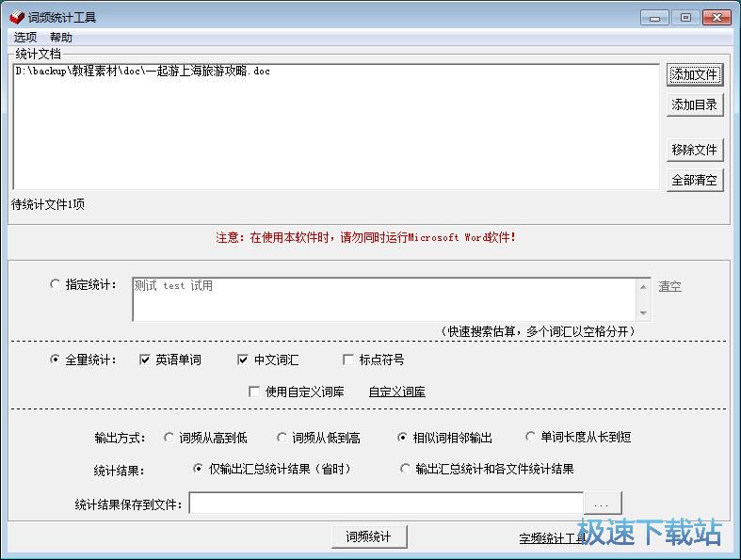Click the 移除文件 button
741x560 pixels.
[x=695, y=150]
